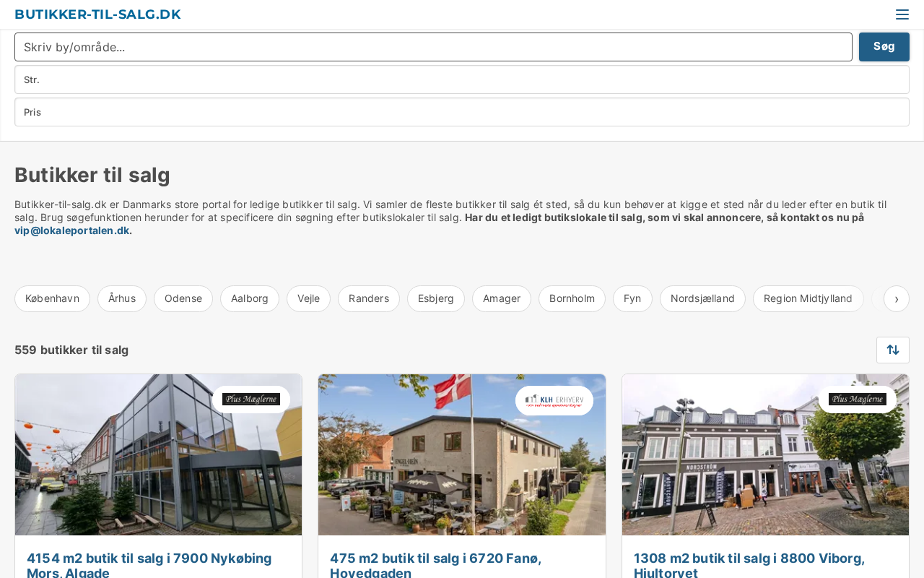Click the Søg search button
The width and height of the screenshot is (924, 578).
click(x=884, y=47)
